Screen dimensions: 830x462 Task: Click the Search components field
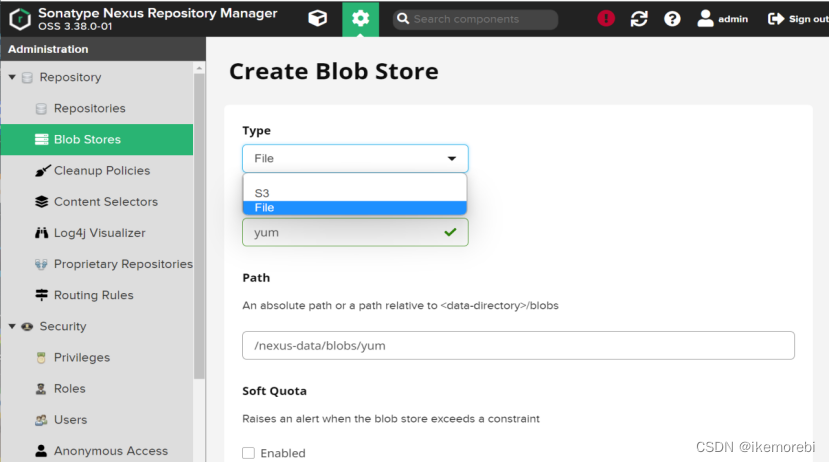(475, 19)
